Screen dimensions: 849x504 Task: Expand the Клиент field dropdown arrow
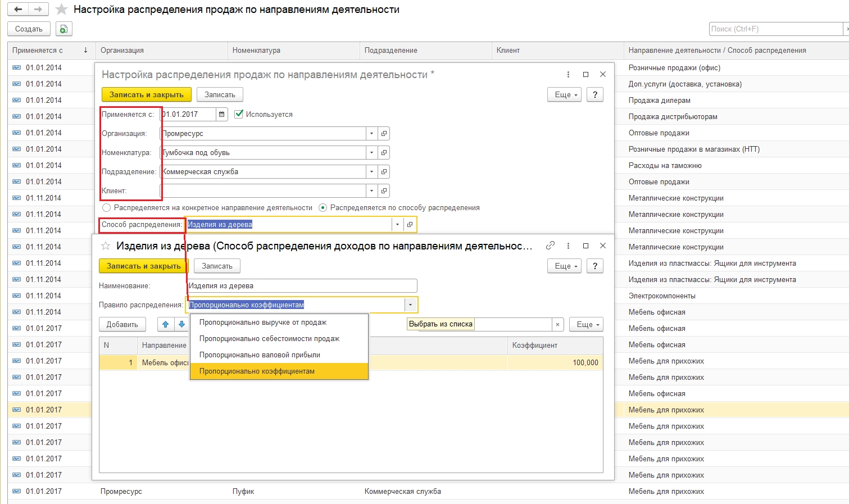pos(371,191)
